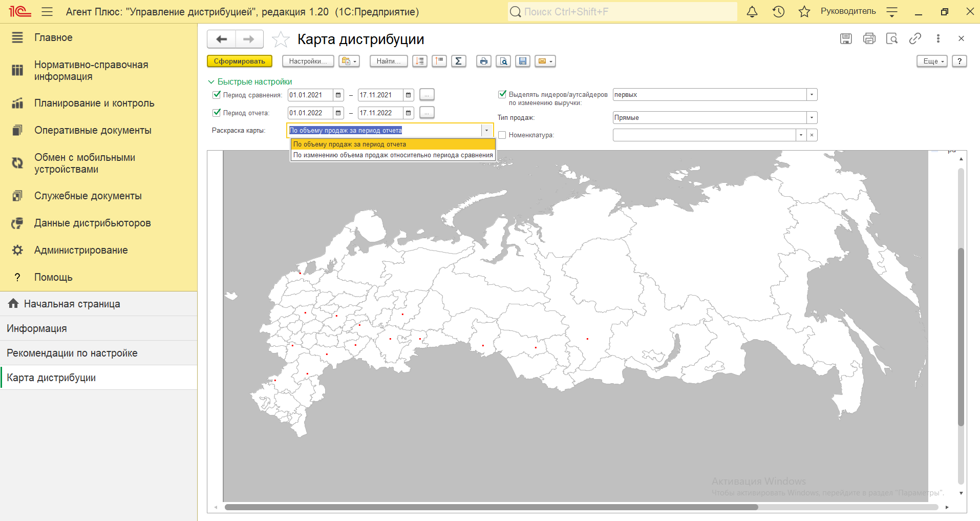Choose report period with ... button
Viewport: 980px width, 521px height.
[427, 113]
